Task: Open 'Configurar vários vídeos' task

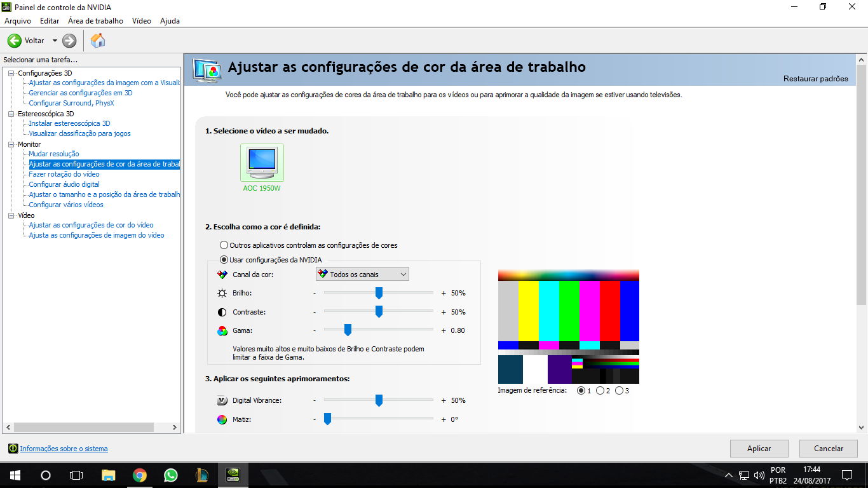Action: pos(66,205)
